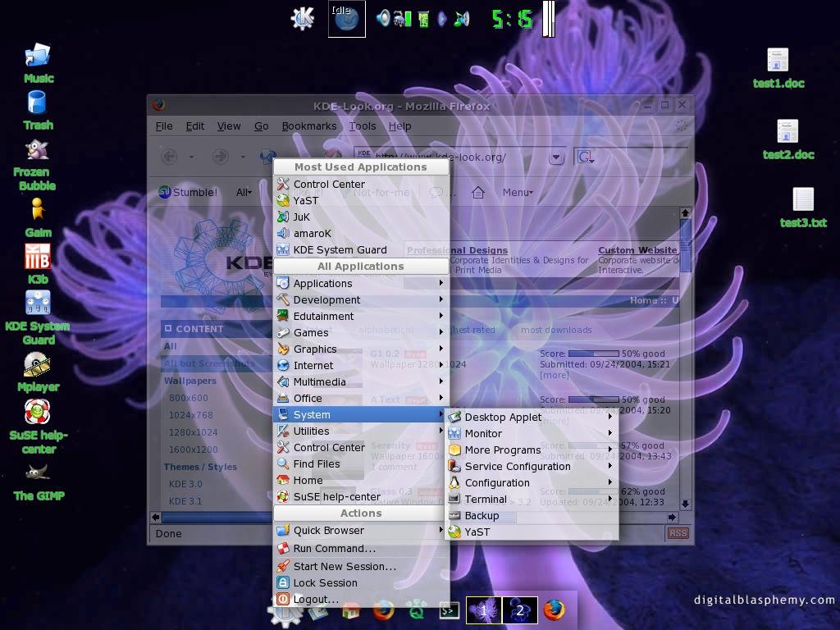
Task: Expand the Office submenu
Action: click(361, 398)
